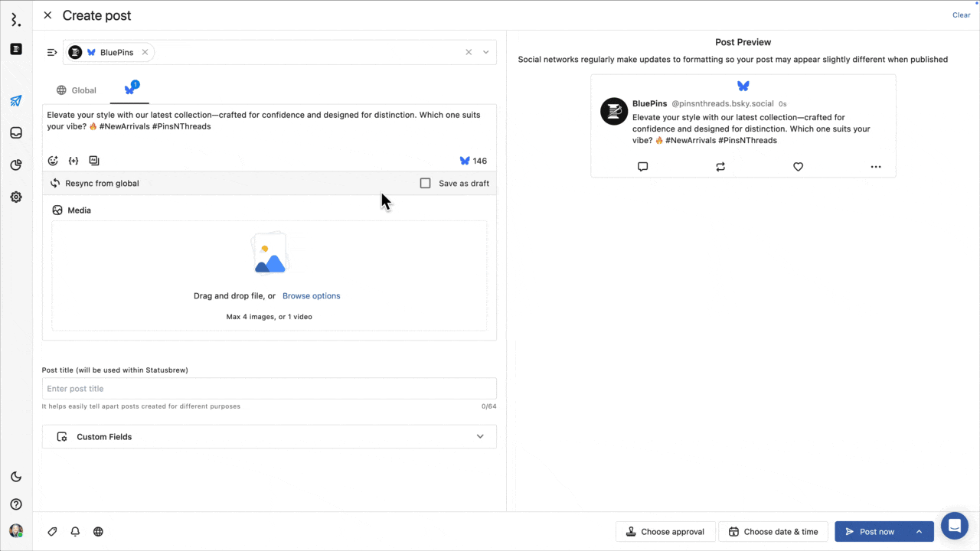Screen dimensions: 980x551
Task: Switch to the Global tab
Action: click(x=76, y=90)
